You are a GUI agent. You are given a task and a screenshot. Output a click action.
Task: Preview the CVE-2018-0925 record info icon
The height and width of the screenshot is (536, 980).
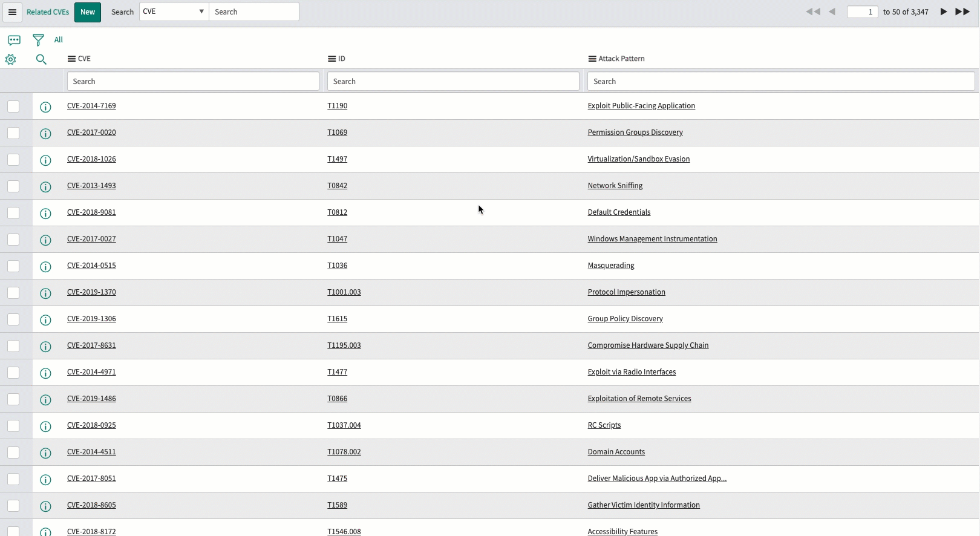[x=45, y=427]
